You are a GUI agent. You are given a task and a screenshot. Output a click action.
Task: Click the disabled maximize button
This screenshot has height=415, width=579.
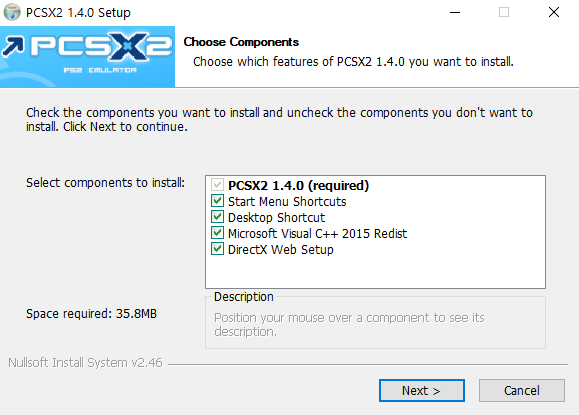coord(504,12)
